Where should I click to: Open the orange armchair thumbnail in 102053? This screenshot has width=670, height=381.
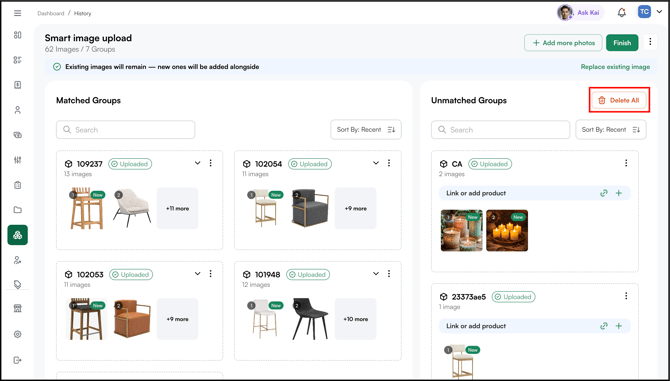pyautogui.click(x=132, y=319)
